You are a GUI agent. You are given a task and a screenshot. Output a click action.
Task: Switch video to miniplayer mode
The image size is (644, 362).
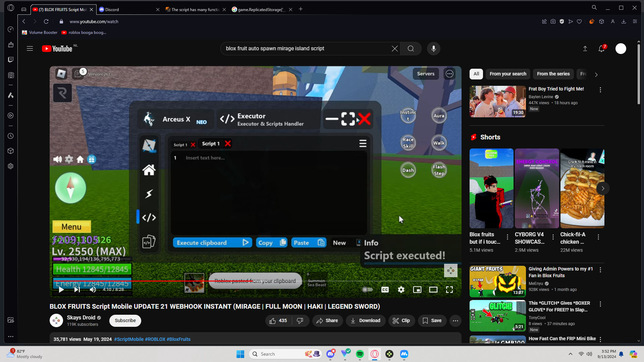click(x=417, y=290)
